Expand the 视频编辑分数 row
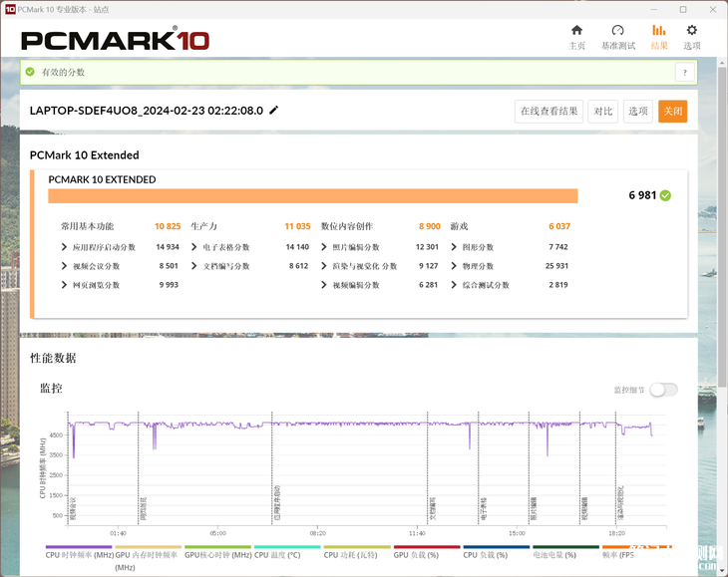This screenshot has width=728, height=577. click(x=324, y=285)
